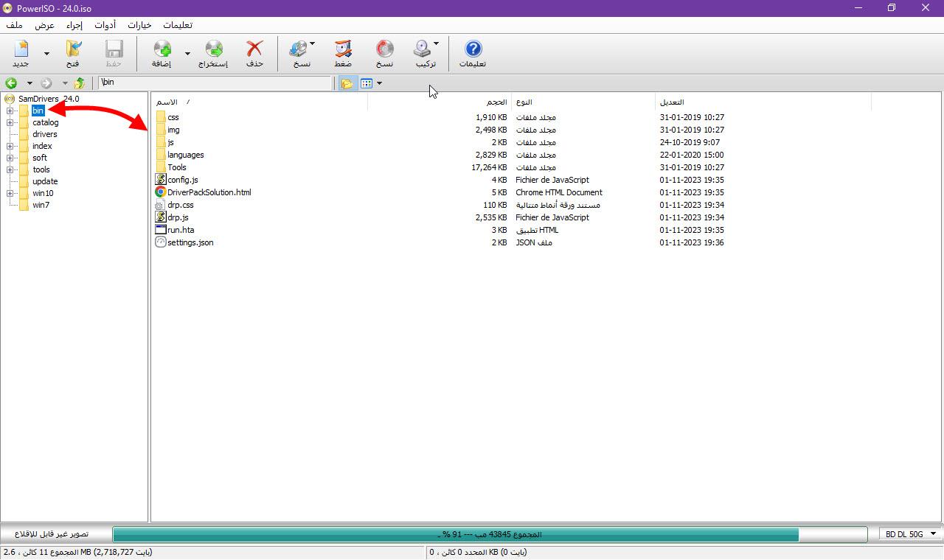The height and width of the screenshot is (560, 944).
Task: Expand the tools folder tree node
Action: [10, 169]
